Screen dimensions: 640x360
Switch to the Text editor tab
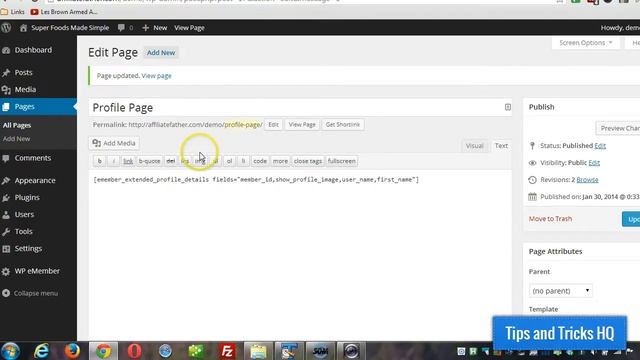pos(501,146)
